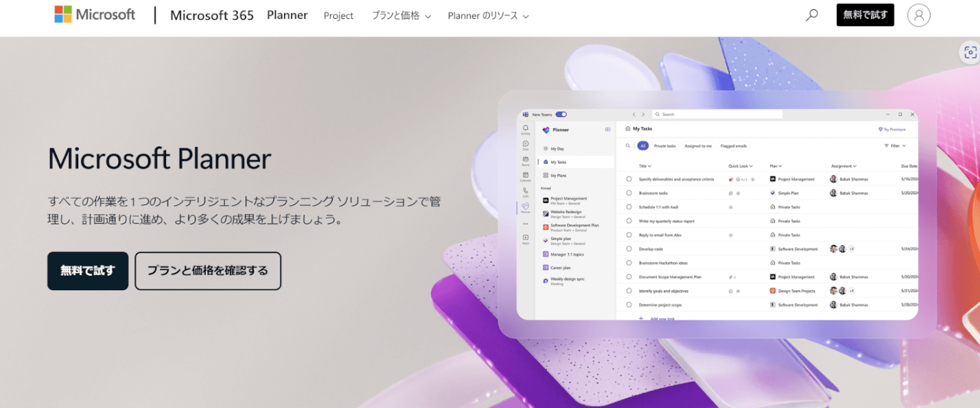The image size is (980, 408).
Task: Click the Planner panel pop-out icon
Action: [x=608, y=129]
